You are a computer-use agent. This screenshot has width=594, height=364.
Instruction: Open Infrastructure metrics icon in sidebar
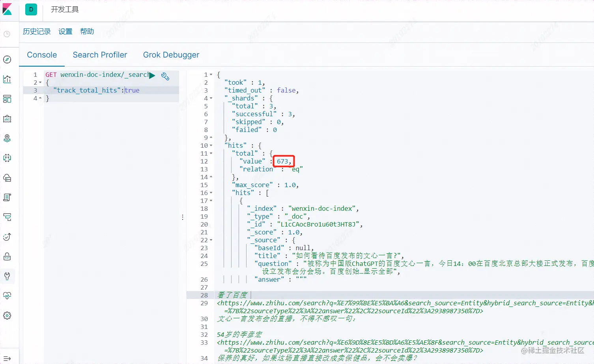[7, 178]
